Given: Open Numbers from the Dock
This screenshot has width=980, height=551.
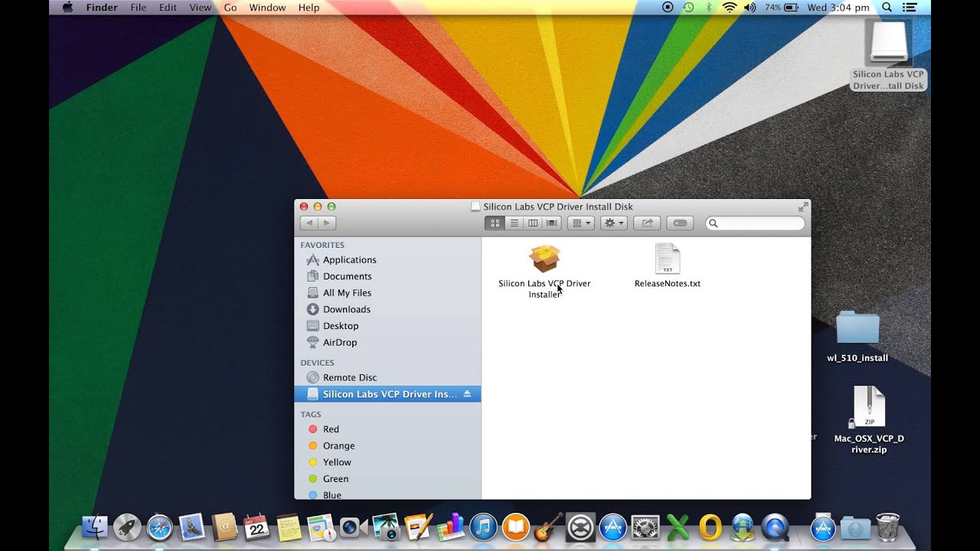Looking at the screenshot, I should pyautogui.click(x=450, y=527).
